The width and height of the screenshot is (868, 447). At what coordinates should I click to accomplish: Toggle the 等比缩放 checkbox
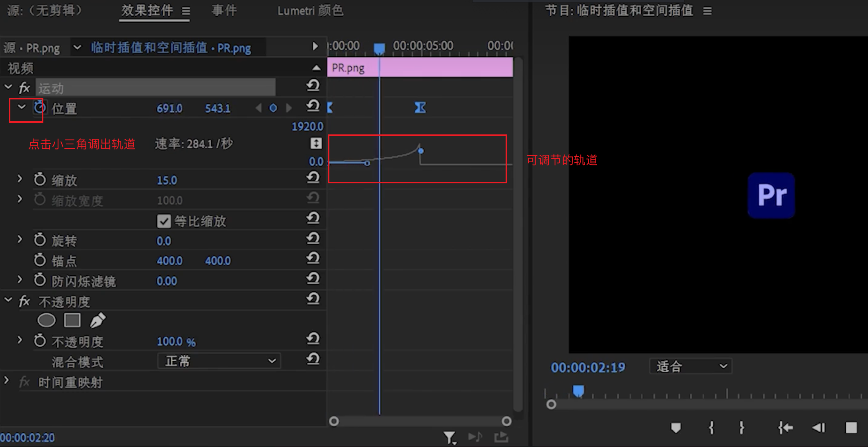pos(164,221)
